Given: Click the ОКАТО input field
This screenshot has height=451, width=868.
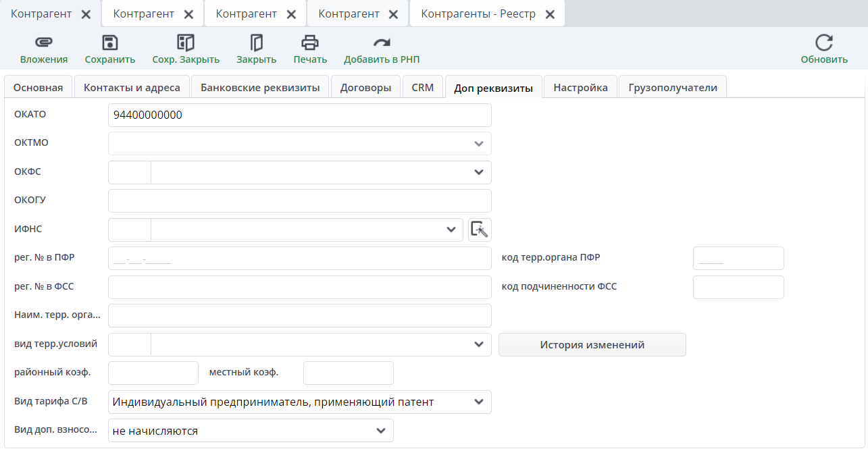Looking at the screenshot, I should [x=299, y=115].
